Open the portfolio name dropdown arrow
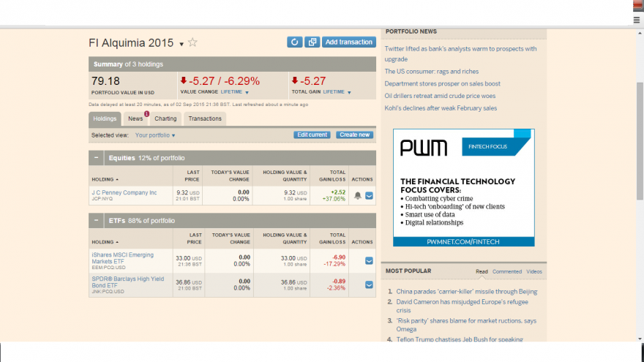 tap(181, 44)
